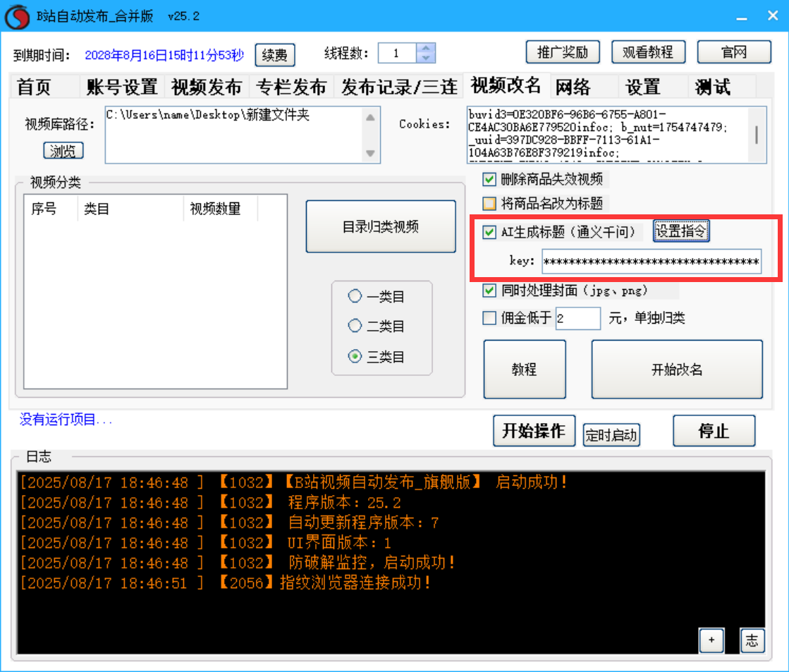Start renaming with 开始改名 button
Viewport: 789px width, 672px height.
tap(677, 369)
